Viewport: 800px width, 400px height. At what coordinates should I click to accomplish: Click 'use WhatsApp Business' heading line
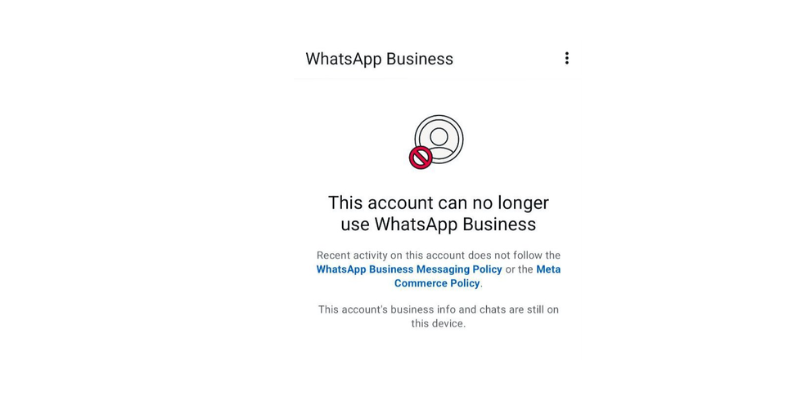(x=438, y=224)
